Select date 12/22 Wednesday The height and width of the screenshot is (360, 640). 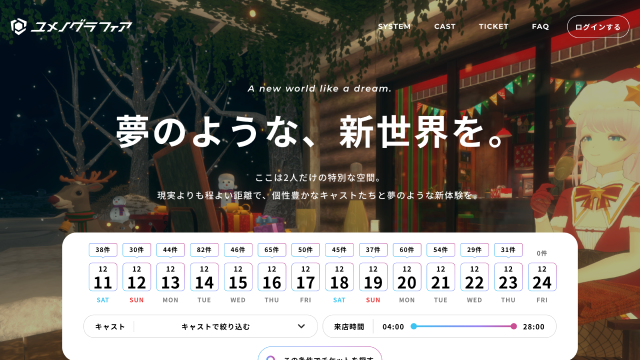[x=474, y=277]
